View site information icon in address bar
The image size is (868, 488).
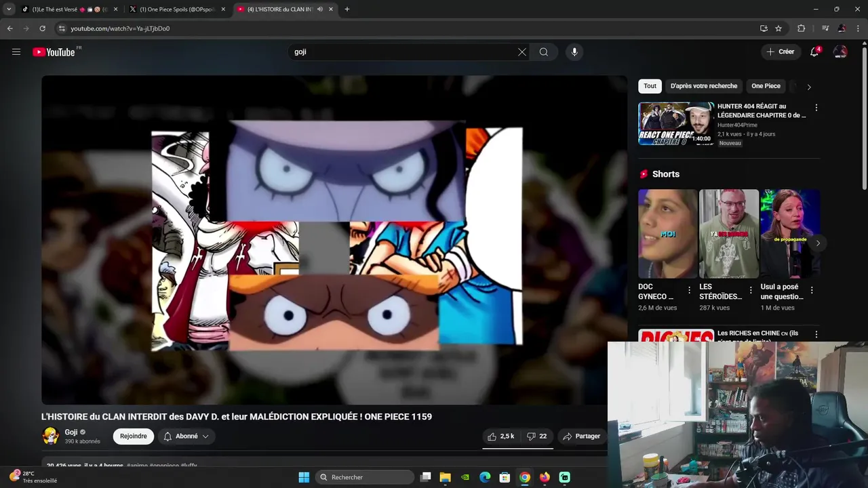[62, 28]
